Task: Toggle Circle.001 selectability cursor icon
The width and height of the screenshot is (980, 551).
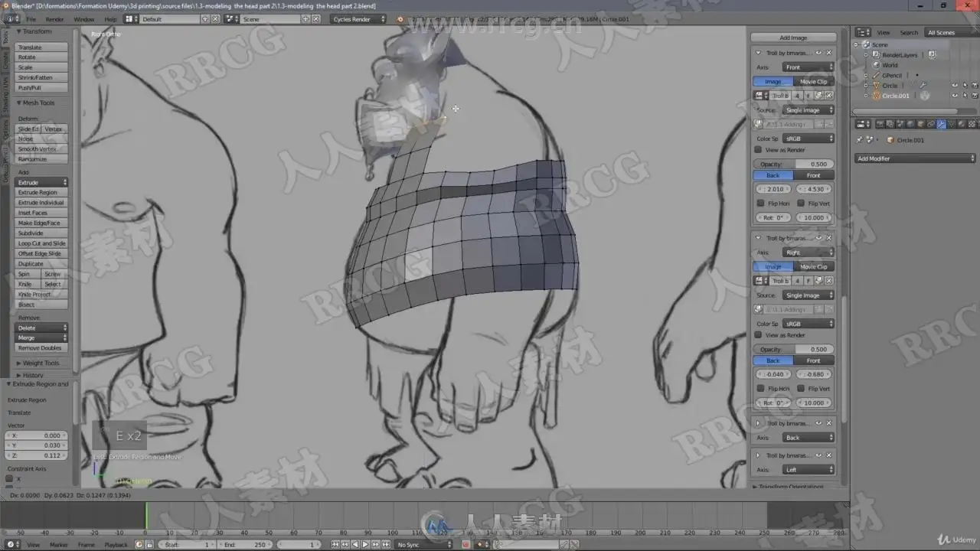Action: coord(965,96)
